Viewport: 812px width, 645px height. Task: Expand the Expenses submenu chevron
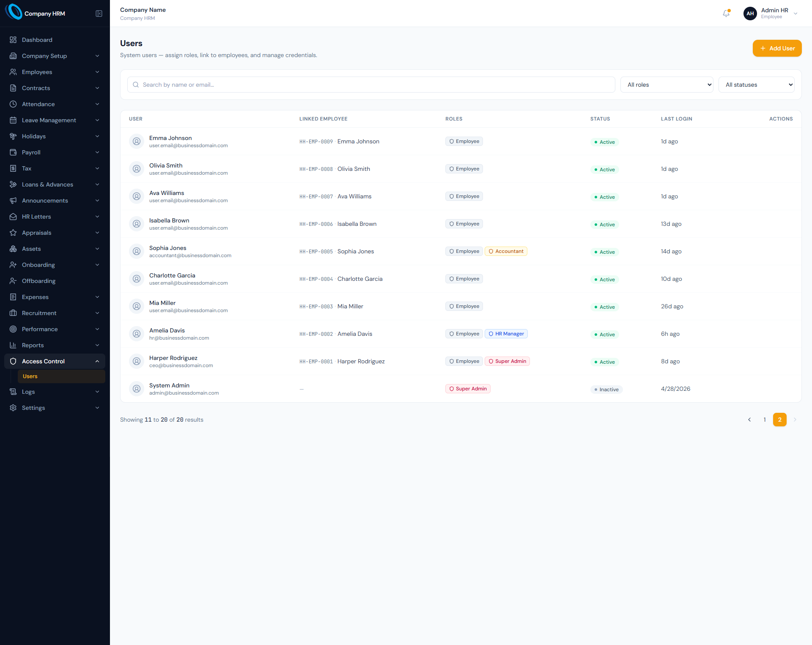pyautogui.click(x=97, y=297)
